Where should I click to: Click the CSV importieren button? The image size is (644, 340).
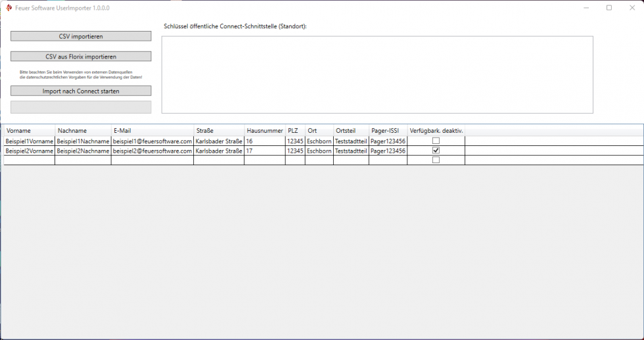tap(81, 36)
